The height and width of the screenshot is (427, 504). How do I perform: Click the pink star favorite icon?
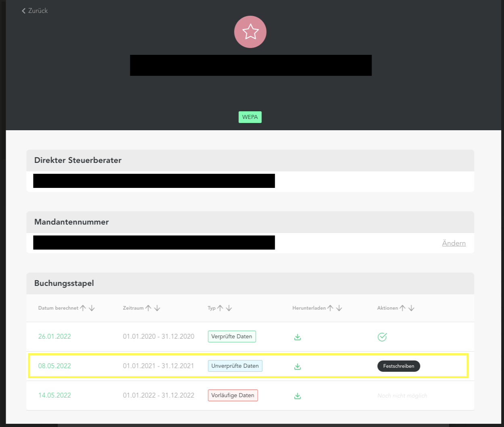coord(250,32)
